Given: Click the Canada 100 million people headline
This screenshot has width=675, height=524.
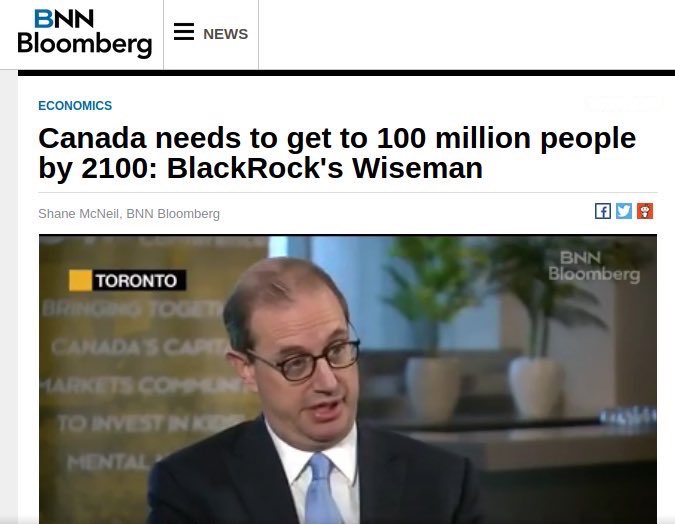Looking at the screenshot, I should coord(337,153).
